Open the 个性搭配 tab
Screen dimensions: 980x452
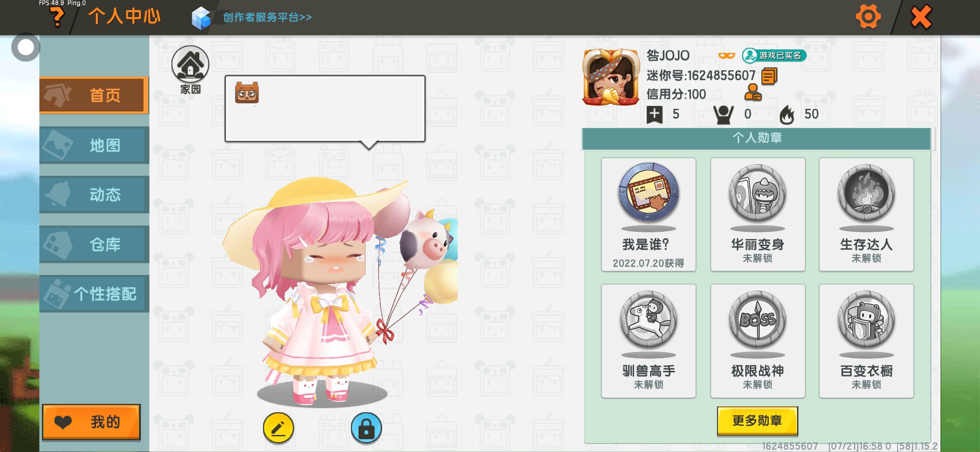pyautogui.click(x=94, y=294)
